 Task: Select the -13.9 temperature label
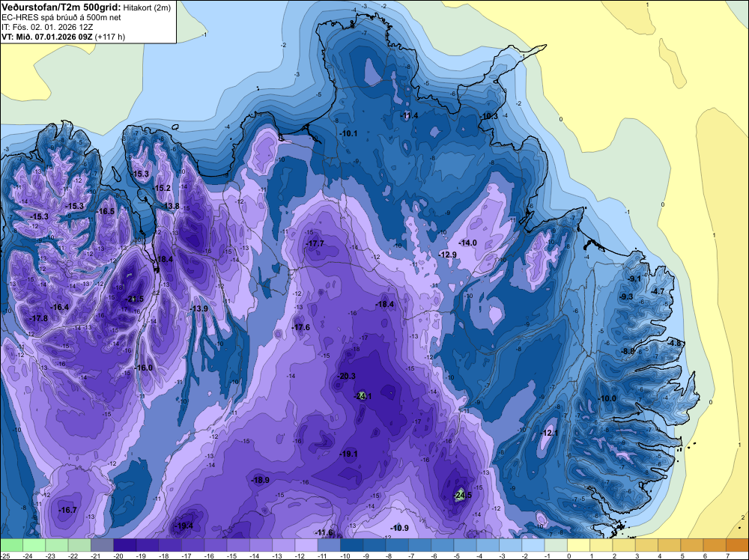coord(199,308)
